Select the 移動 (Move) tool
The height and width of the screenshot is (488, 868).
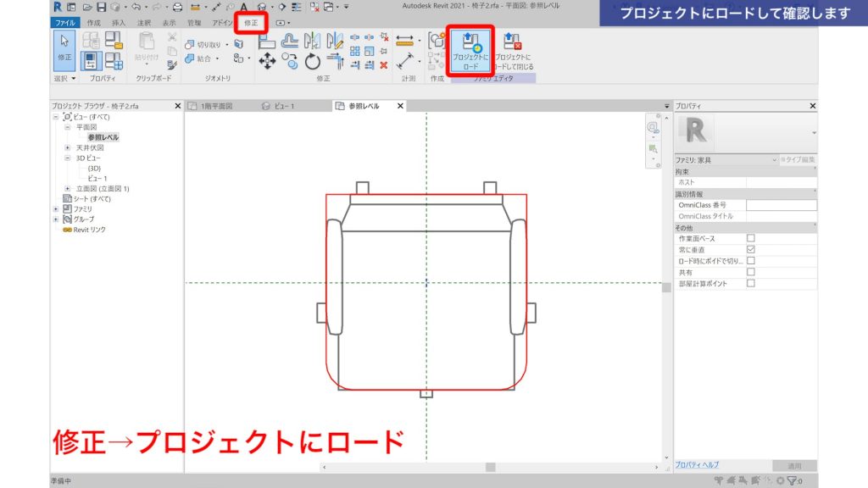point(268,61)
